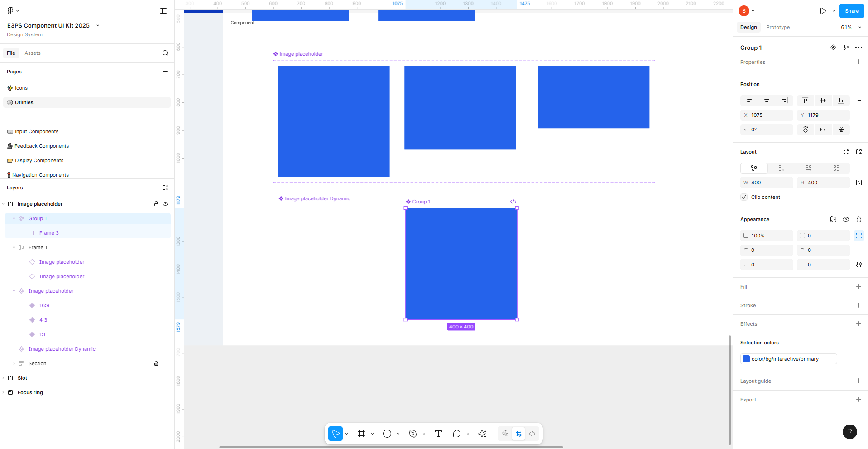Click the Share button

click(851, 11)
